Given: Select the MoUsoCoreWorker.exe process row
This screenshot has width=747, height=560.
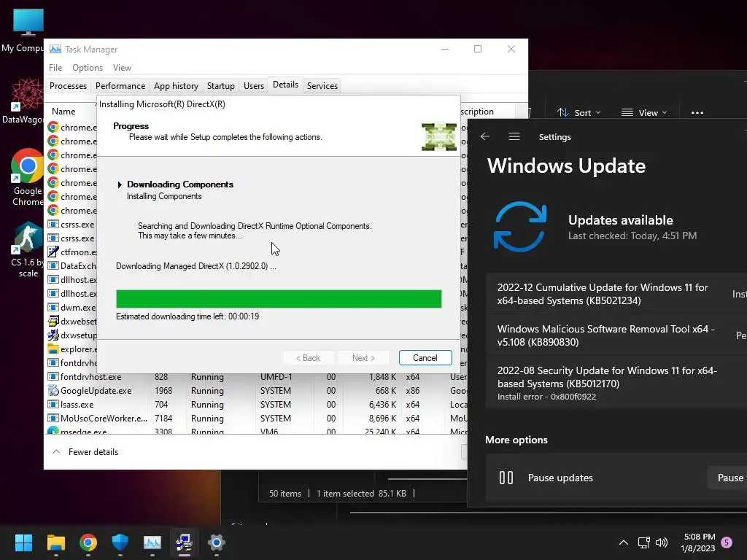Looking at the screenshot, I should tap(258, 418).
